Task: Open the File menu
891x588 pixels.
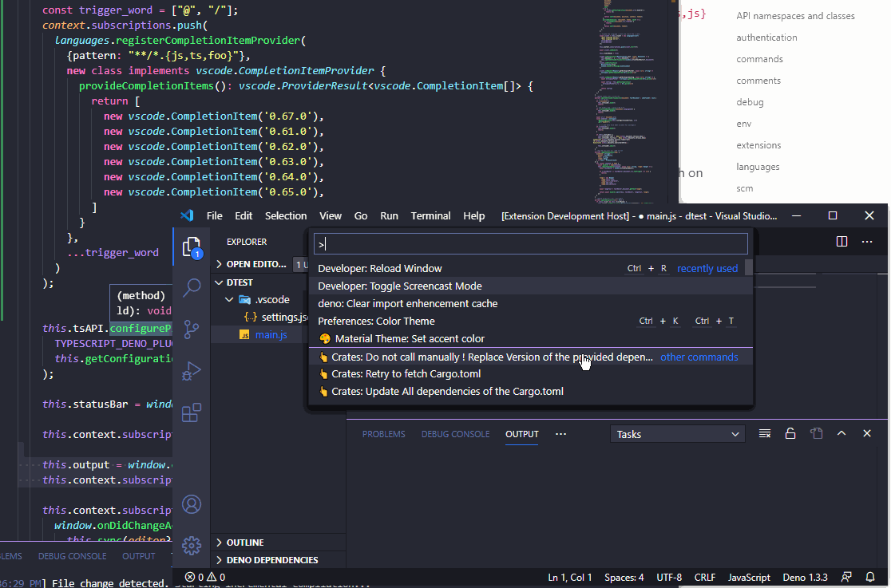Action: [214, 216]
